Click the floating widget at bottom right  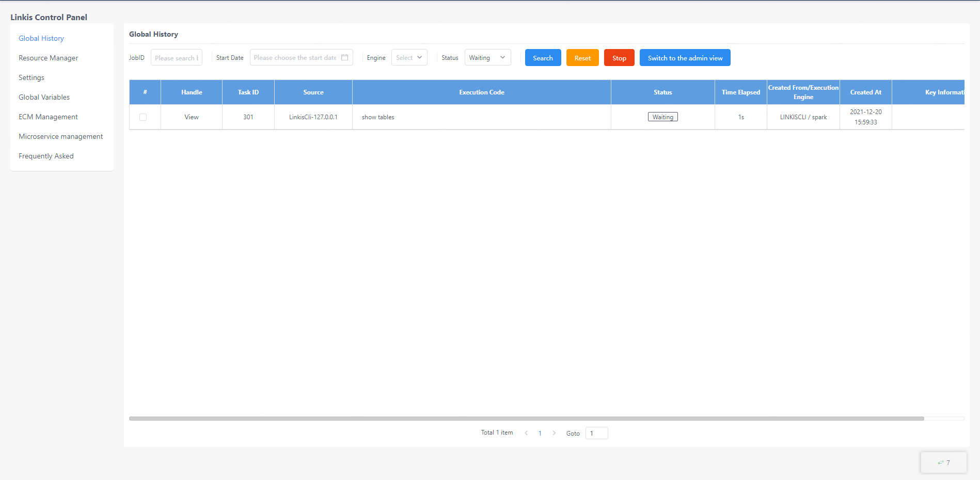943,462
